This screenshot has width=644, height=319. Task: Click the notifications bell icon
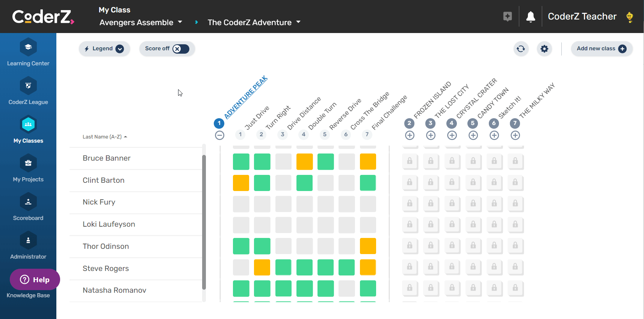tap(531, 17)
